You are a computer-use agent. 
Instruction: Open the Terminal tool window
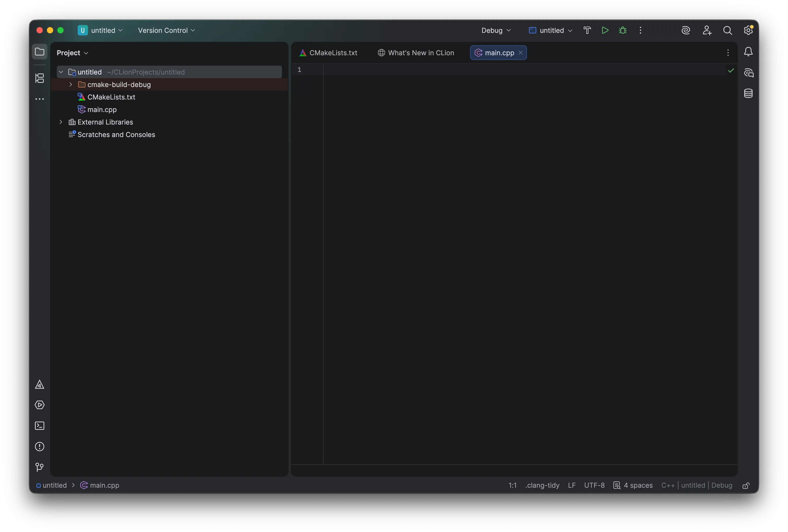(40, 426)
